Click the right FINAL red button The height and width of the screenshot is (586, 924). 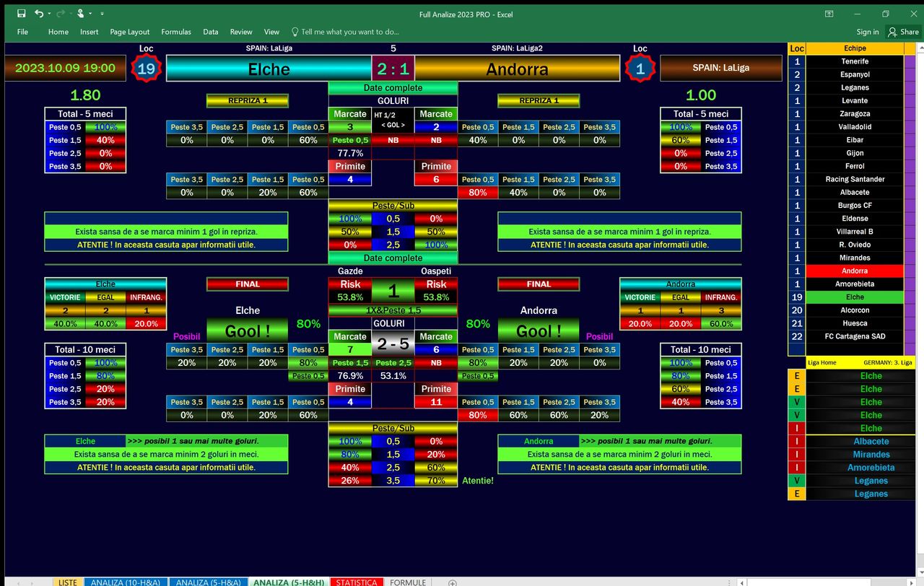[x=539, y=284]
